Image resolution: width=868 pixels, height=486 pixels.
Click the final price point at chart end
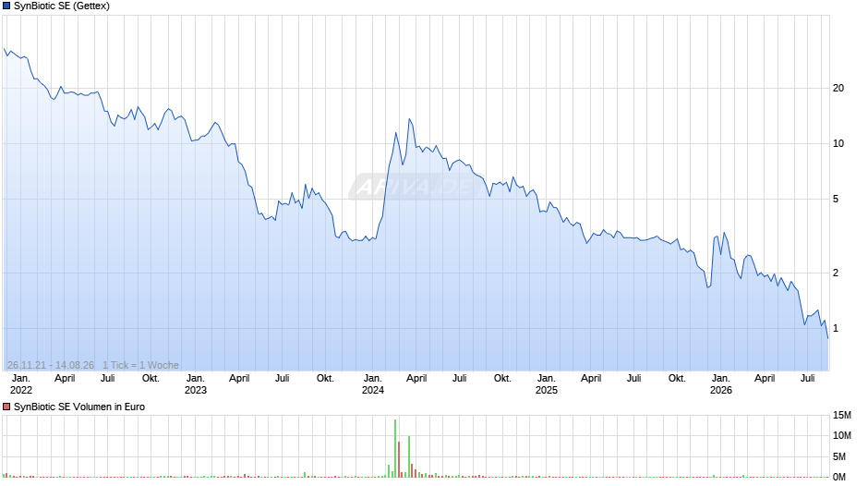click(827, 337)
